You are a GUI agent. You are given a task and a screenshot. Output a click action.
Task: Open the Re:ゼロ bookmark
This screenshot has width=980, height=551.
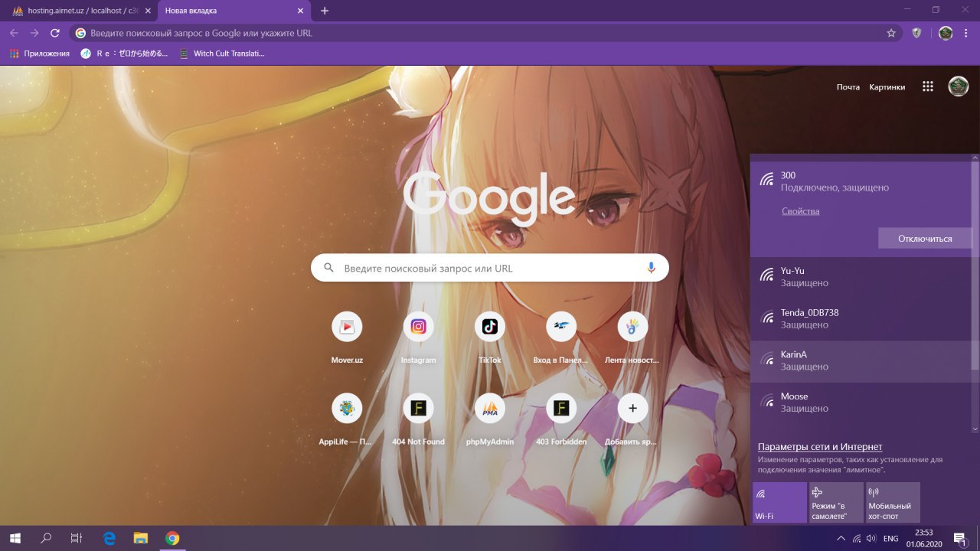(x=125, y=54)
